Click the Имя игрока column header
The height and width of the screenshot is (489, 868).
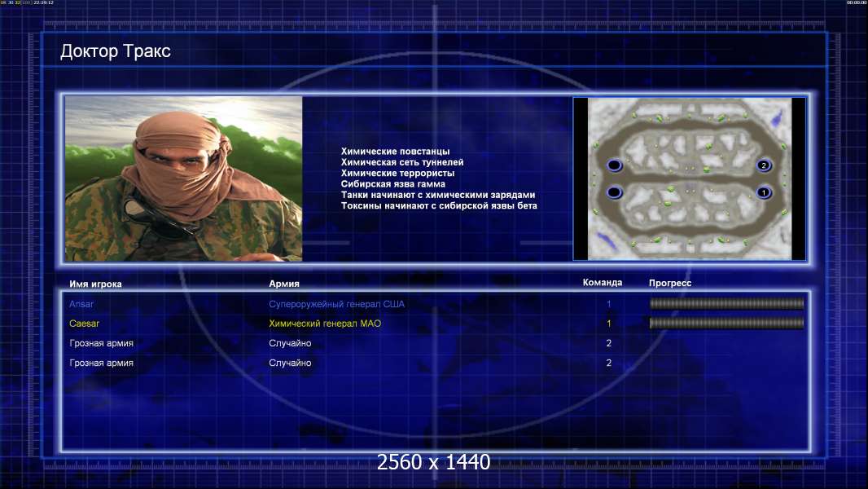(95, 284)
